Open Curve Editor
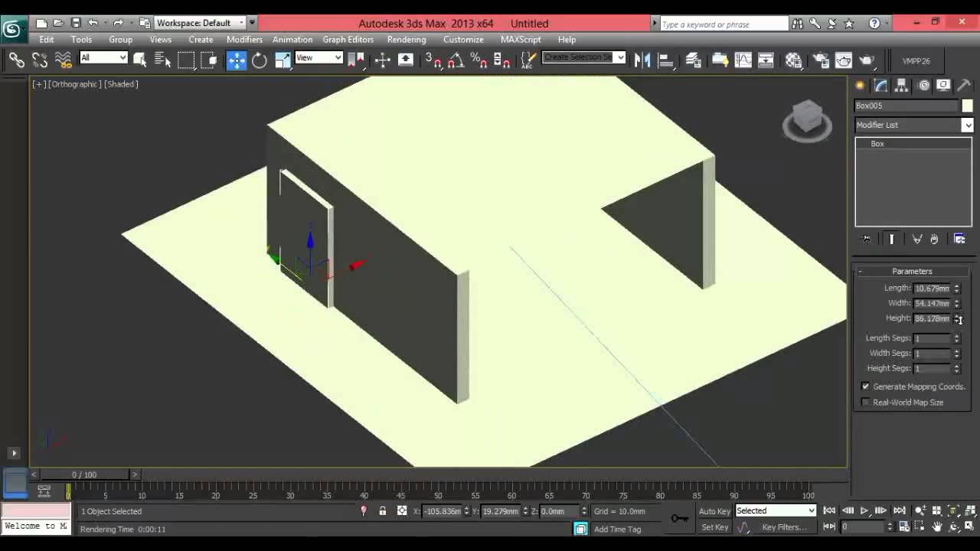Image resolution: width=980 pixels, height=551 pixels. click(x=743, y=60)
